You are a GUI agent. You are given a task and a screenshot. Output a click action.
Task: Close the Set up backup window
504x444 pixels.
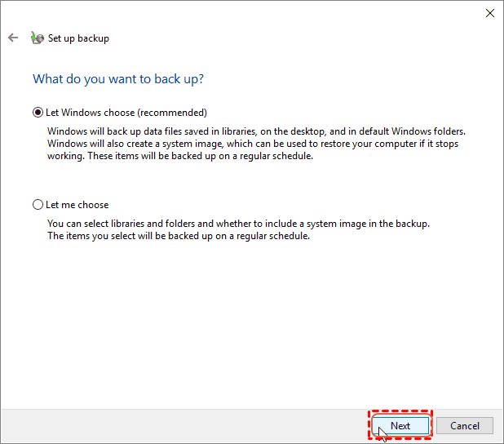click(489, 13)
